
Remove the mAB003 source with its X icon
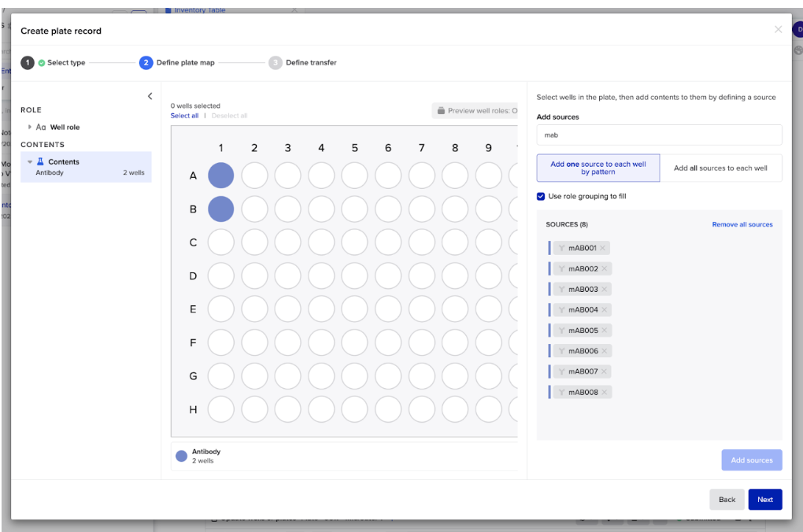[603, 289]
